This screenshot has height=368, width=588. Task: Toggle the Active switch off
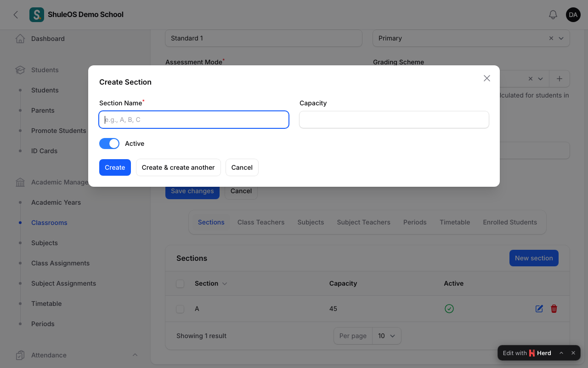click(x=109, y=144)
